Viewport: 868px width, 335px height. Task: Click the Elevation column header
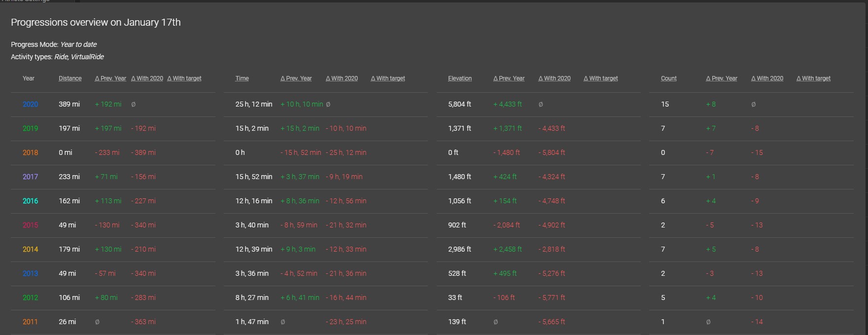(460, 78)
